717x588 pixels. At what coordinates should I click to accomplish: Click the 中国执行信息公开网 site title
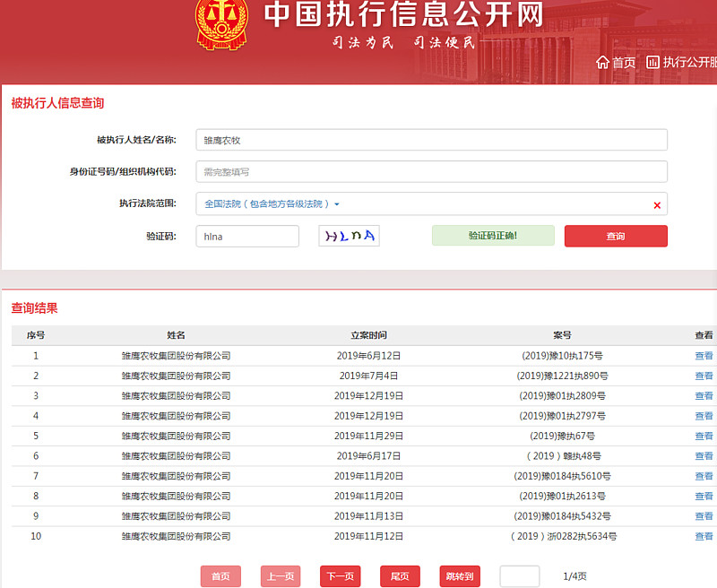pos(404,14)
